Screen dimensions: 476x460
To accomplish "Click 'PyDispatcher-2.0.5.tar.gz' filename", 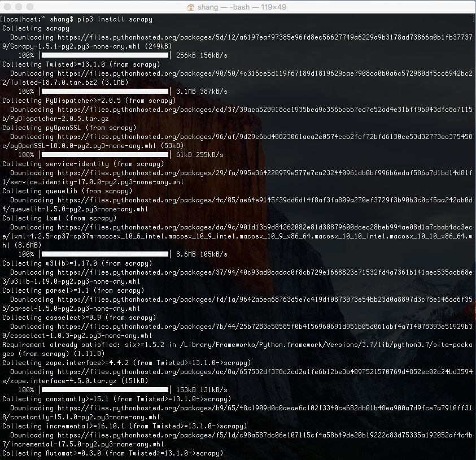I will (x=59, y=119).
